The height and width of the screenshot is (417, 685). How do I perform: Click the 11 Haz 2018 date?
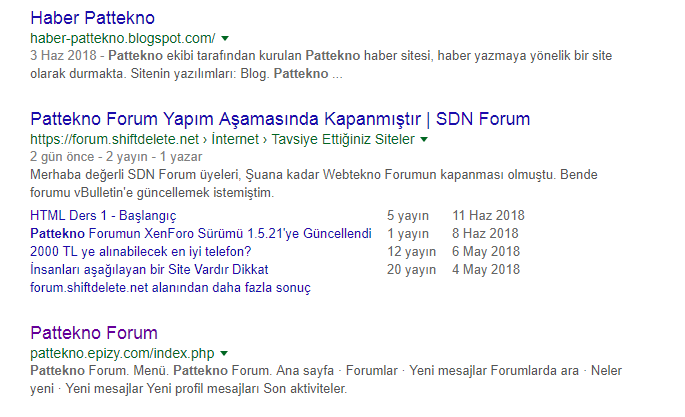(x=488, y=215)
